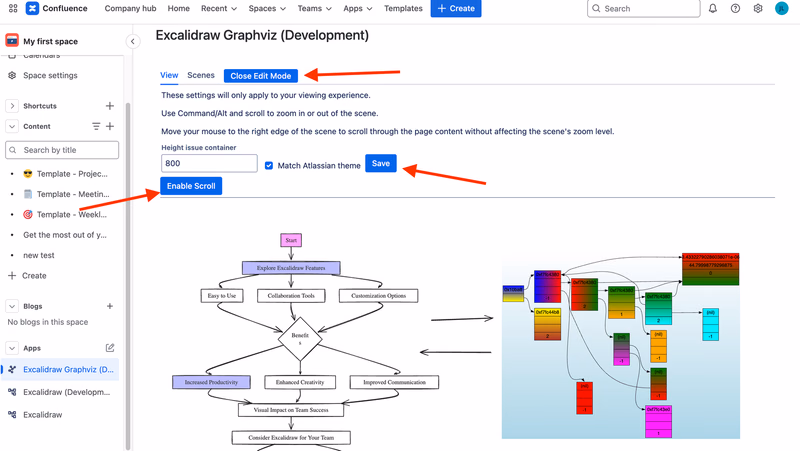Click the Template - Meeting page icon
This screenshot has height=451, width=800.
click(x=28, y=194)
